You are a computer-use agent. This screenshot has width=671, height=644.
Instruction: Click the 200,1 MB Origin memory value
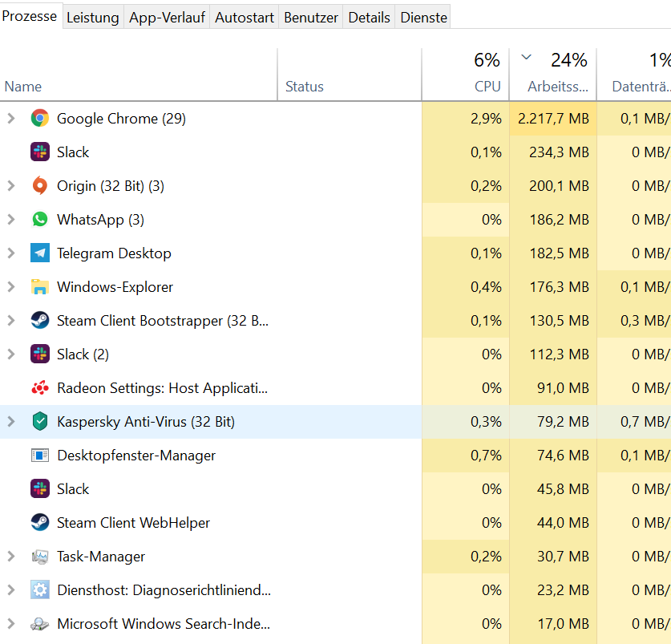560,186
